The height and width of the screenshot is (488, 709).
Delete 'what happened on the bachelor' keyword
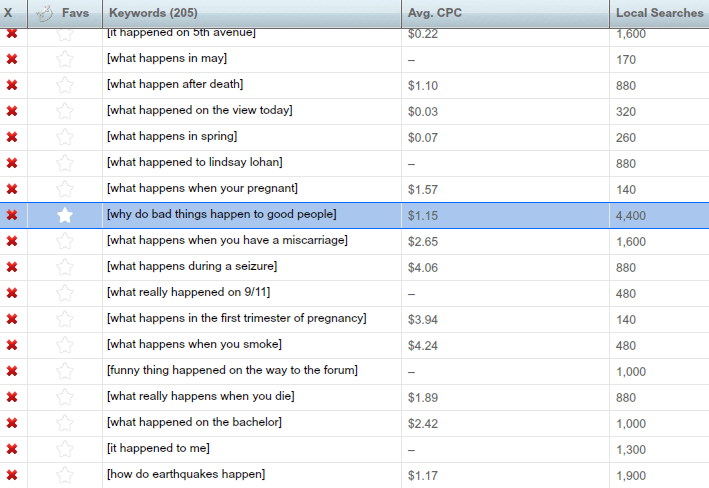click(x=12, y=423)
